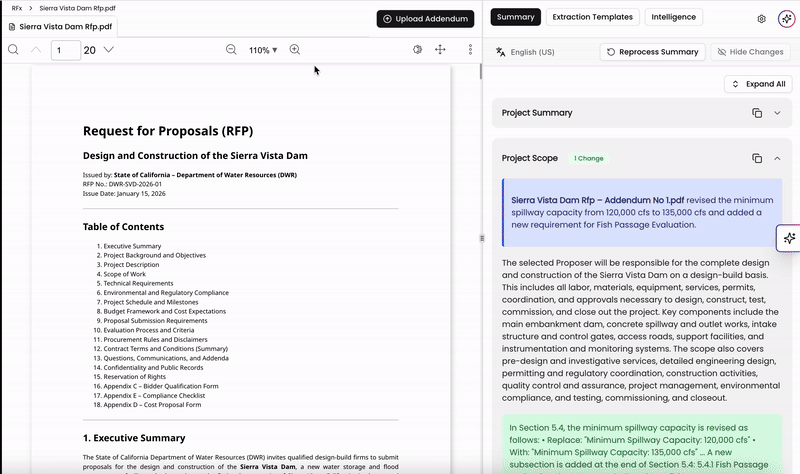This screenshot has height=474, width=800.
Task: Click the Upload Addendum button
Action: point(426,19)
